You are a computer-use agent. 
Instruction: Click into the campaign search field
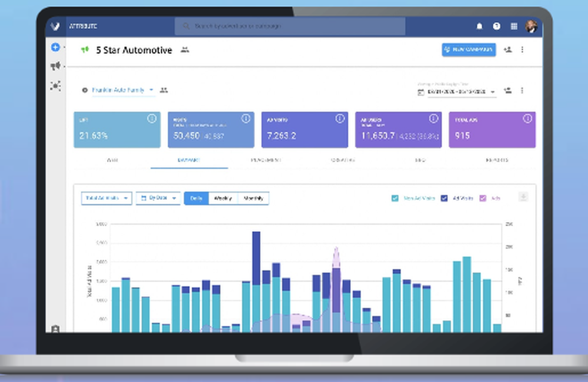pyautogui.click(x=290, y=26)
